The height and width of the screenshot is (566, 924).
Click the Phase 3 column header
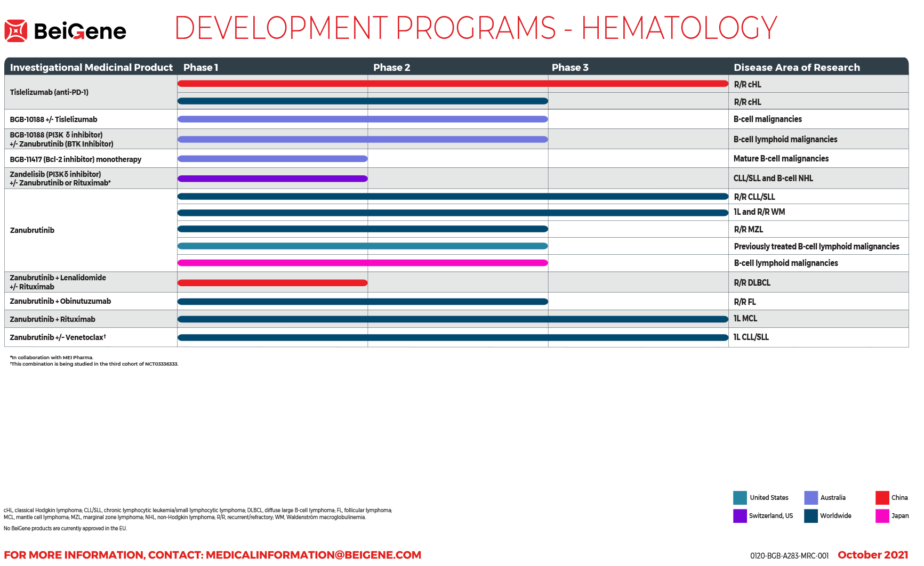[x=570, y=67]
